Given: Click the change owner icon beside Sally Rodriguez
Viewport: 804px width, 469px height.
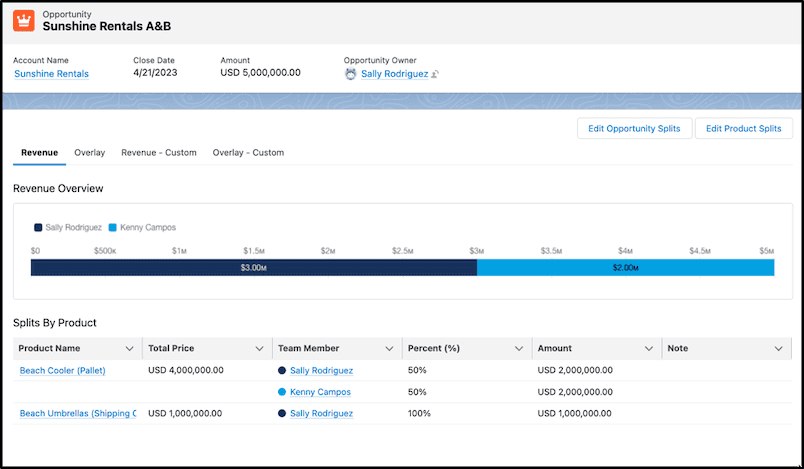Looking at the screenshot, I should pyautogui.click(x=435, y=74).
